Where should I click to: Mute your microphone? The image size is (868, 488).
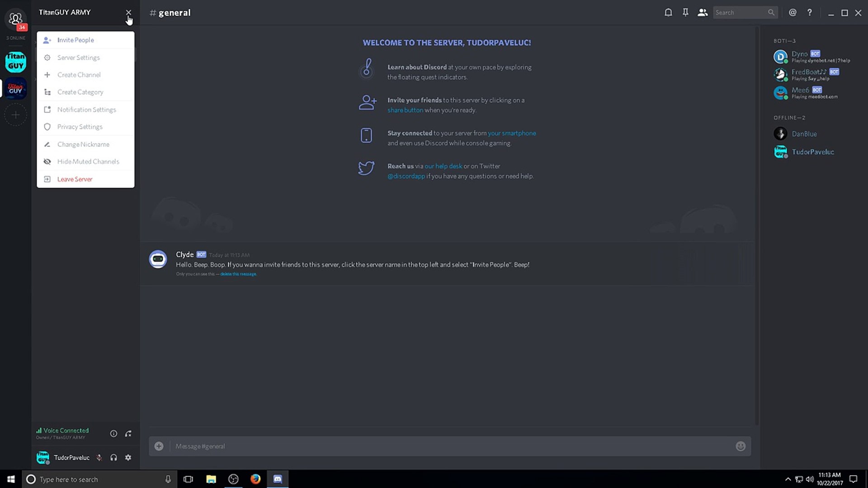pos(99,458)
